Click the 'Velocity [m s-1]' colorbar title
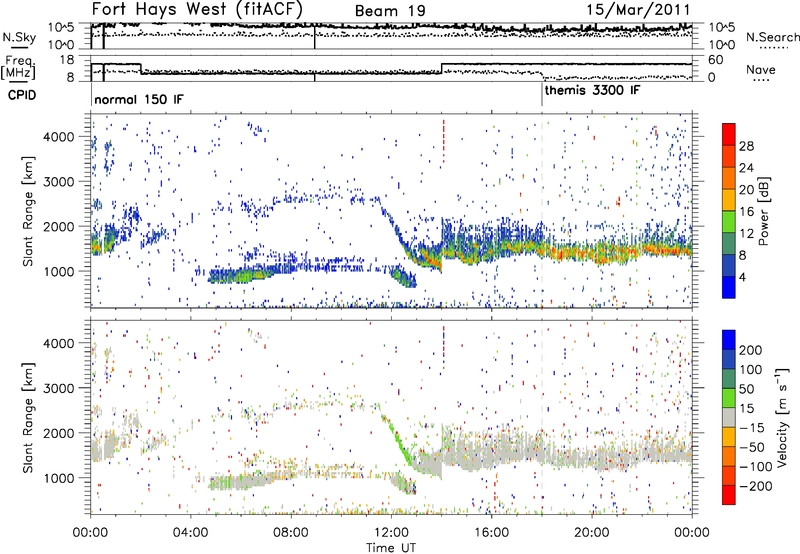 click(x=782, y=417)
